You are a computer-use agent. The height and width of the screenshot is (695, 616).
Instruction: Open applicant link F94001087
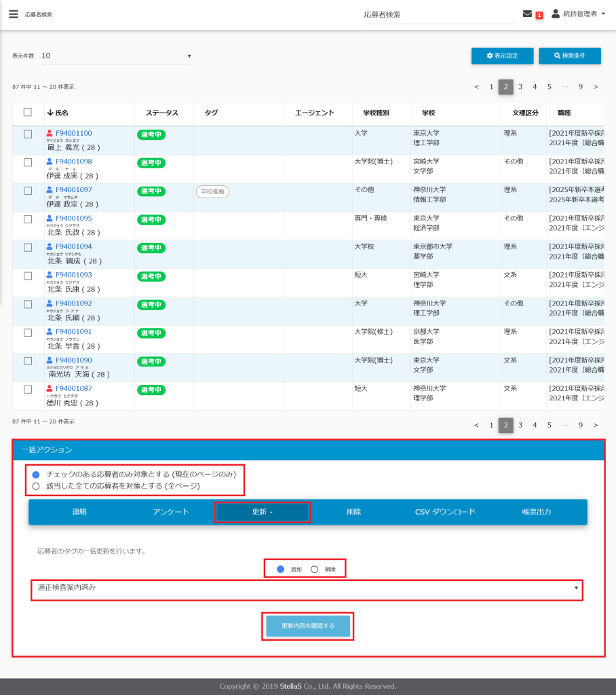73,388
